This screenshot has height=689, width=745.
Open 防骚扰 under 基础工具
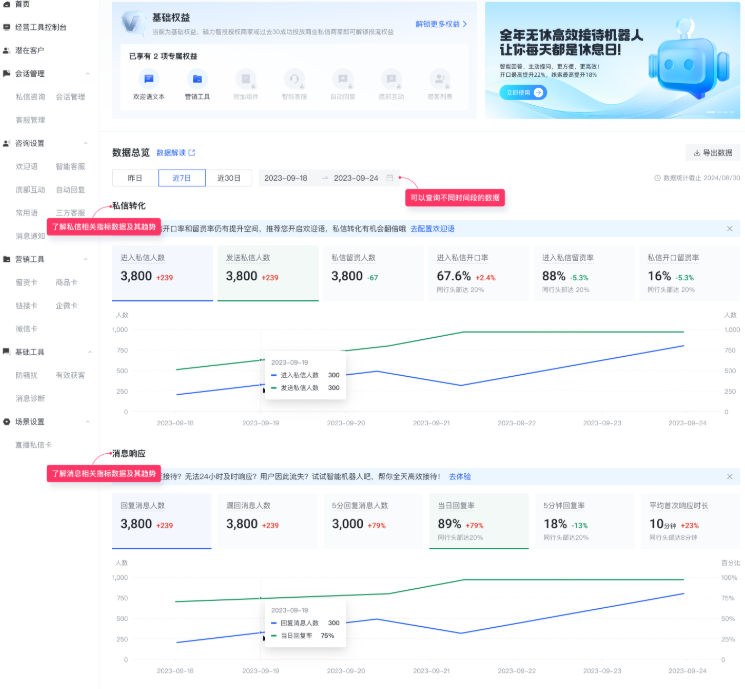pos(27,375)
